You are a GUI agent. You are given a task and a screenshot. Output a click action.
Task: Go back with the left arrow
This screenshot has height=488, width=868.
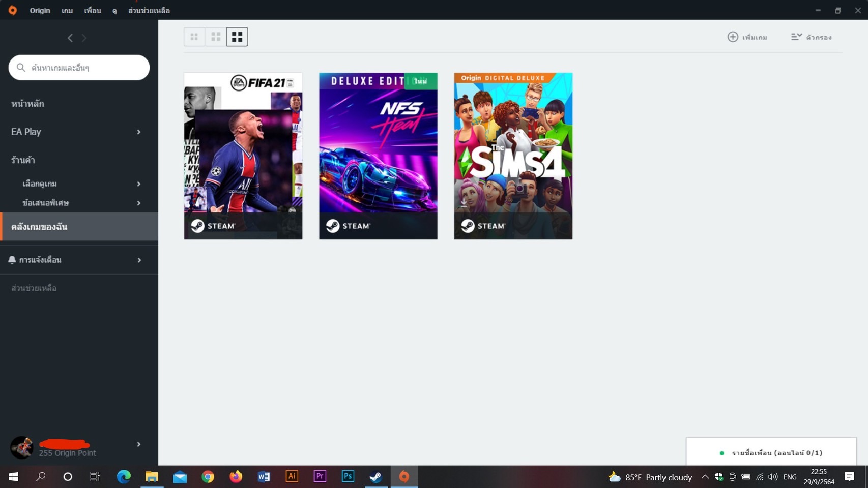pos(70,38)
